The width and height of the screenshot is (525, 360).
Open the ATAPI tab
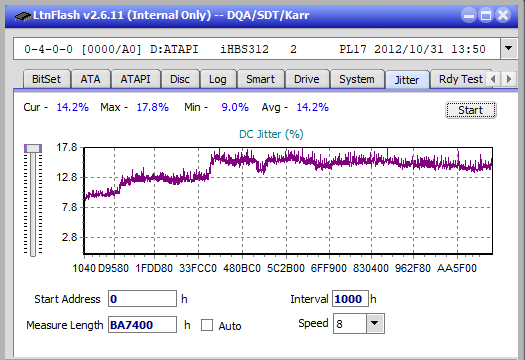[135, 79]
